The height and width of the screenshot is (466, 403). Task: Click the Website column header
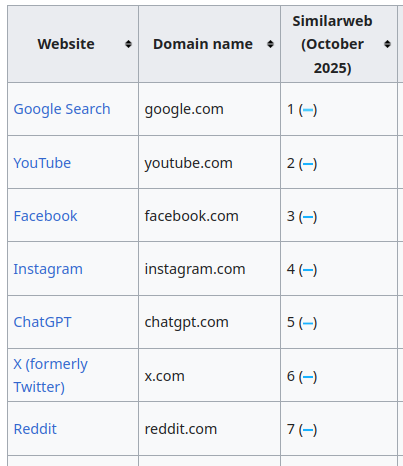coord(73,44)
